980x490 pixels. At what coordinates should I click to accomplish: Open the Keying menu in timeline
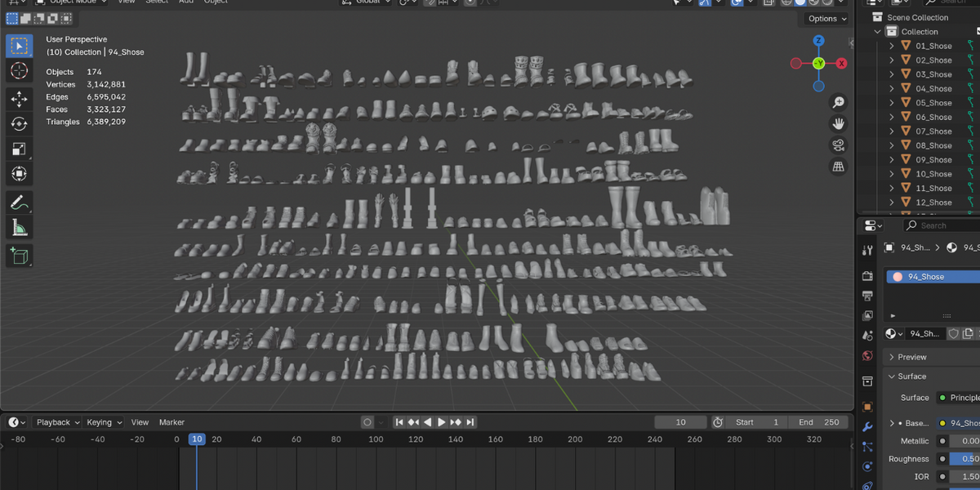point(105,422)
